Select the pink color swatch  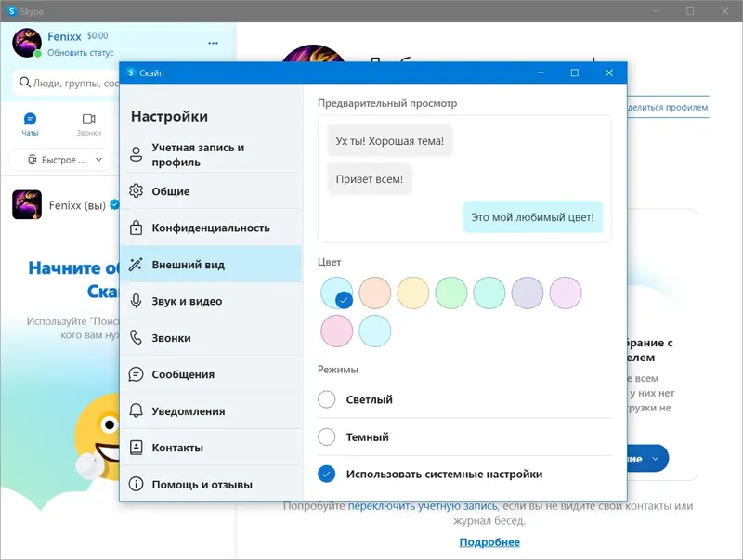coord(336,331)
